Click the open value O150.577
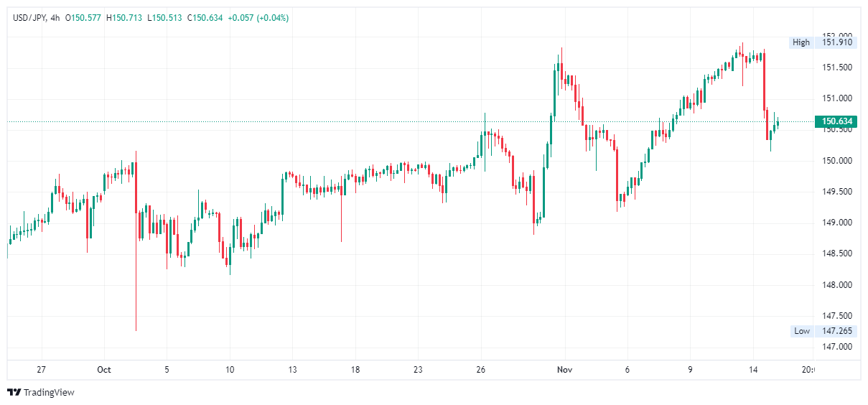Viewport: 868px width, 405px height. [84, 18]
